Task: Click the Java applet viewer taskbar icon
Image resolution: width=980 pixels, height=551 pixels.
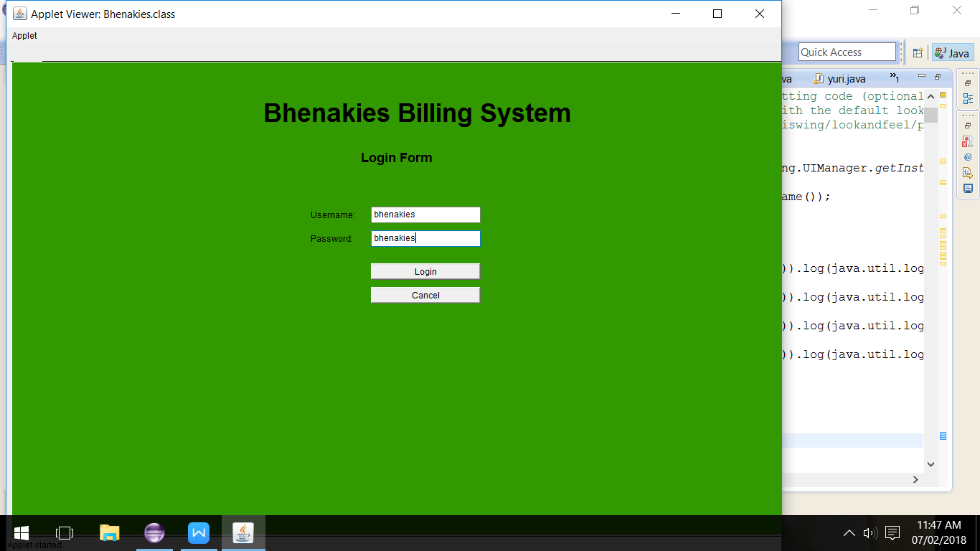Action: point(243,533)
